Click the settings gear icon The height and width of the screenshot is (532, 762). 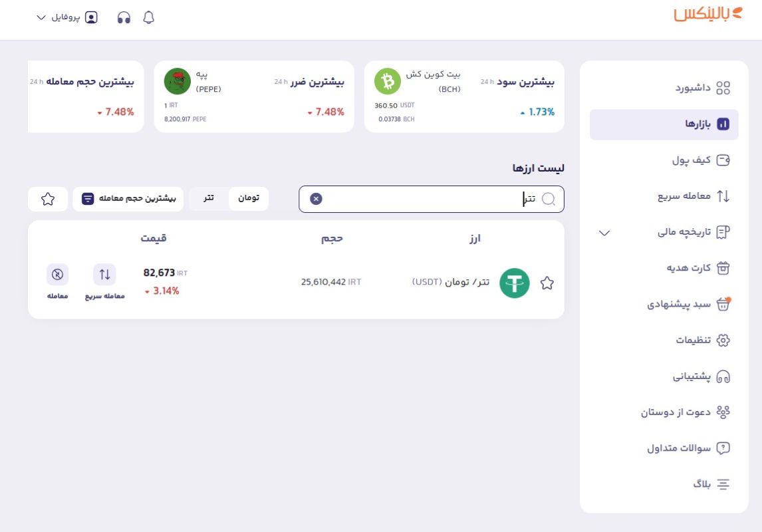pos(723,340)
